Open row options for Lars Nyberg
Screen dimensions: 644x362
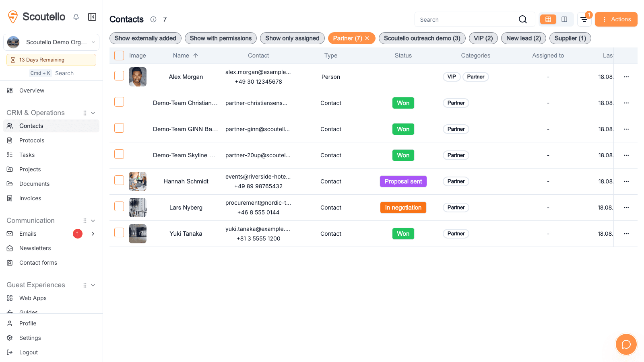pos(626,208)
